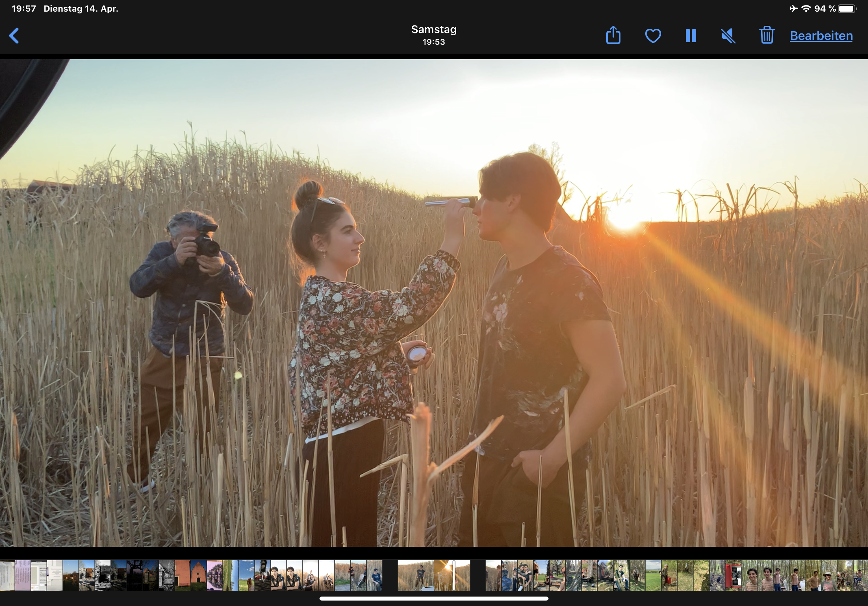Tap the Bearbeiten edit link
Image resolution: width=868 pixels, height=606 pixels.
(821, 36)
